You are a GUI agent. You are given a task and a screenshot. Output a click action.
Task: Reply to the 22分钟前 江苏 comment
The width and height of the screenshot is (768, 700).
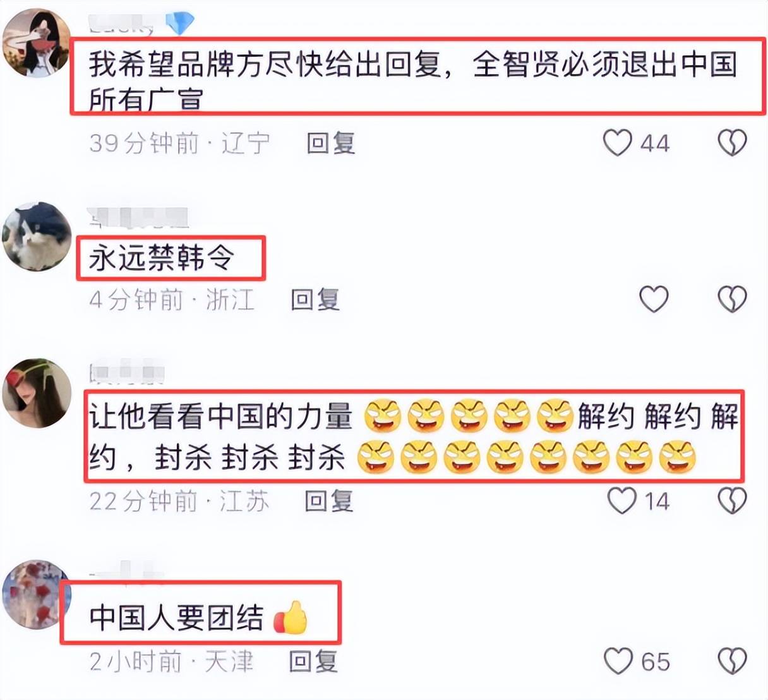pos(329,501)
